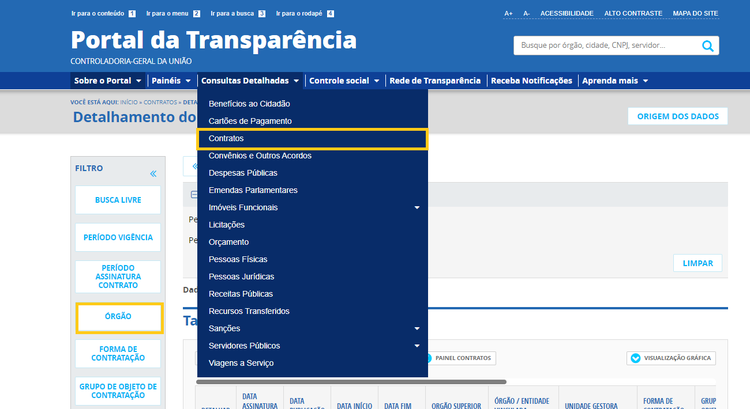Open the FORMA DE CONTRATAÇÃO filter
This screenshot has width=750, height=409.
(118, 354)
